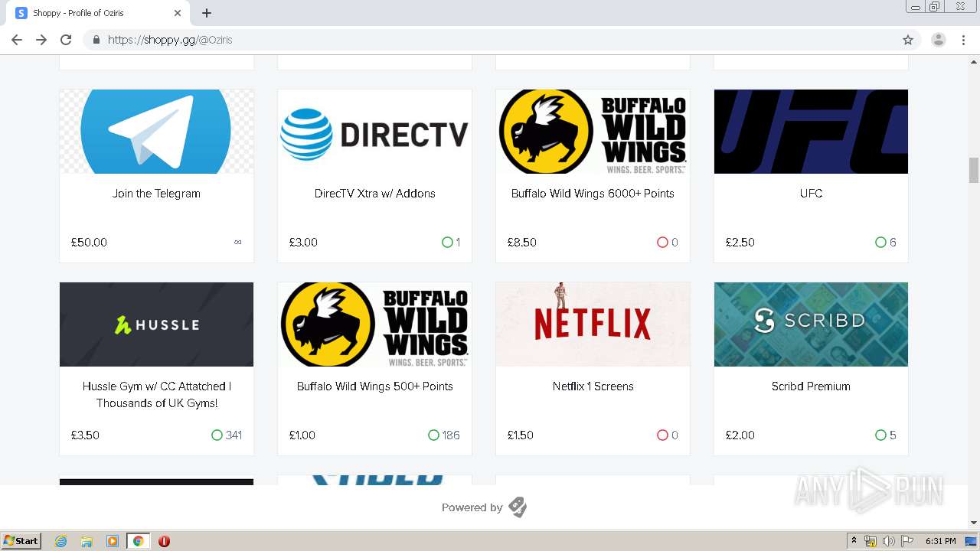Open the red shield taskbar icon
Image resolution: width=980 pixels, height=551 pixels.
click(x=164, y=541)
